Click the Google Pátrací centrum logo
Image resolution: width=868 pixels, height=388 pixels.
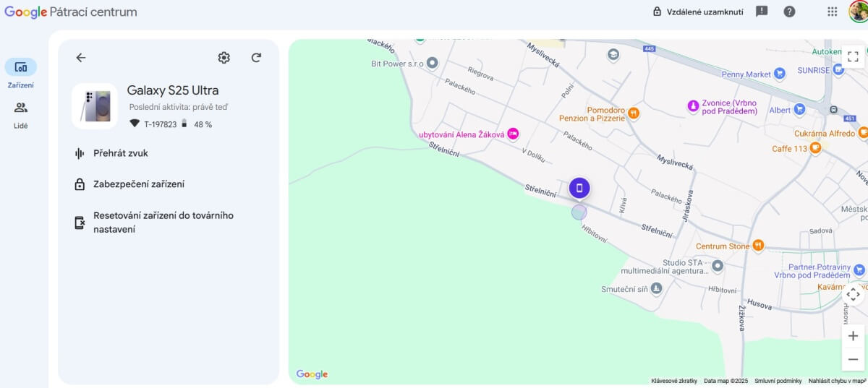pos(70,12)
